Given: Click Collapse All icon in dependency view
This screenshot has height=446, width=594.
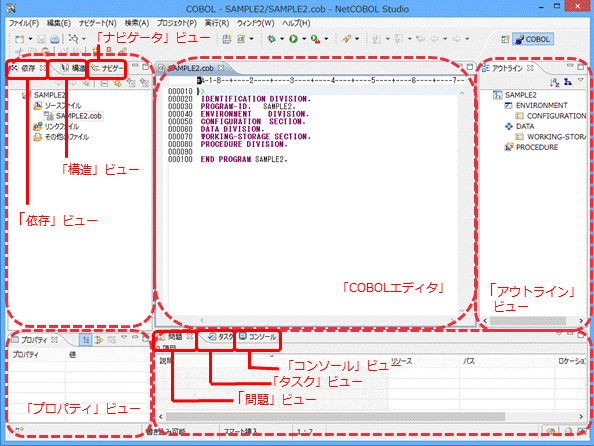Looking at the screenshot, I should tap(104, 83).
